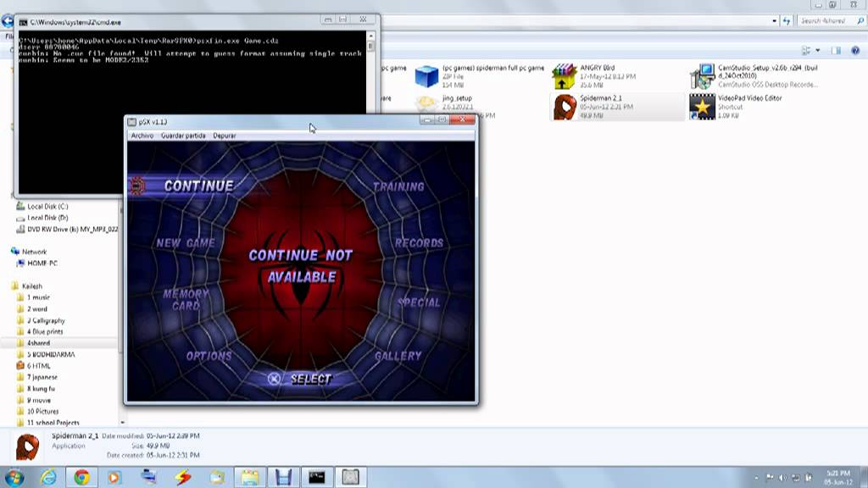The image size is (868, 488).
Task: Open the 4 Blue prints folder
Action: (x=45, y=332)
